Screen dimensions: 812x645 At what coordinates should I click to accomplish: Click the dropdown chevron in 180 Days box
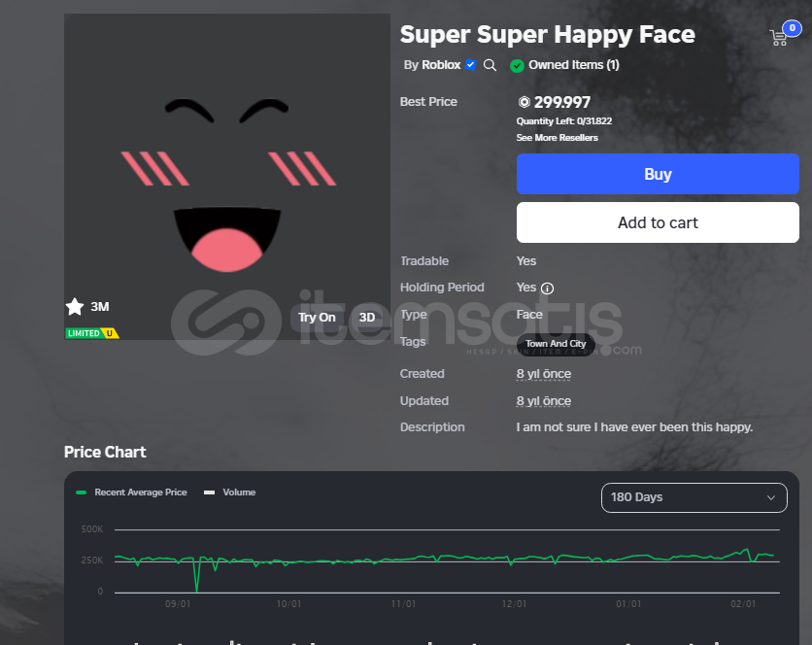[x=770, y=498]
